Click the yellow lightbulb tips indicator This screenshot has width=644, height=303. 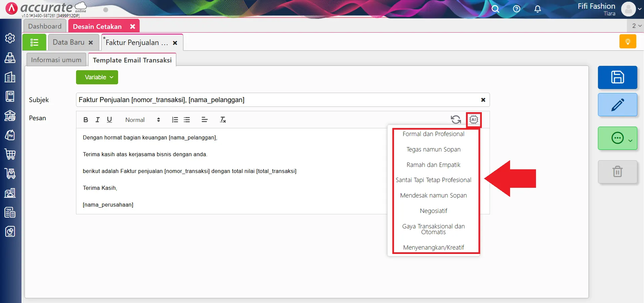pyautogui.click(x=628, y=41)
